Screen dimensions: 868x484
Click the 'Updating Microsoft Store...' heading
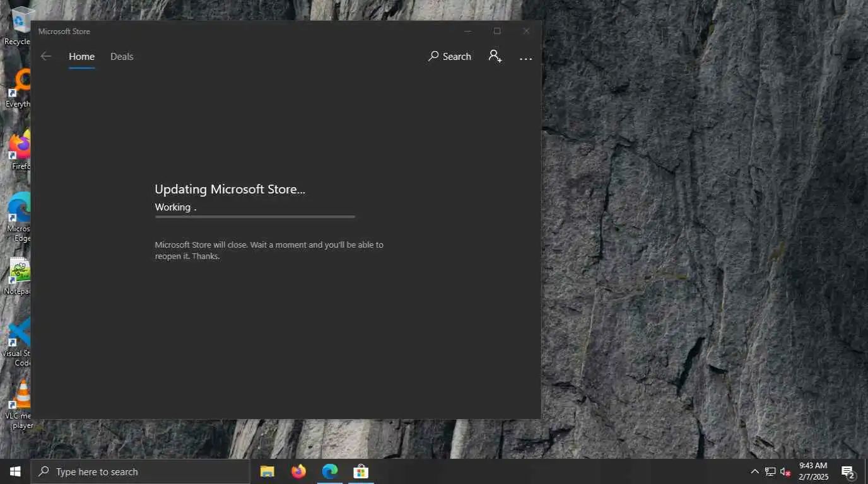[230, 189]
